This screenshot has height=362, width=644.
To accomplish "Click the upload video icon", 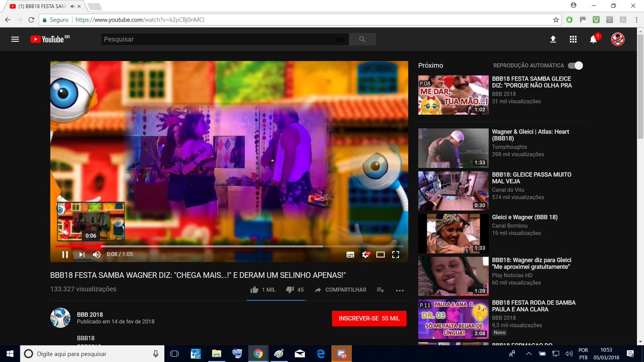I will point(553,39).
